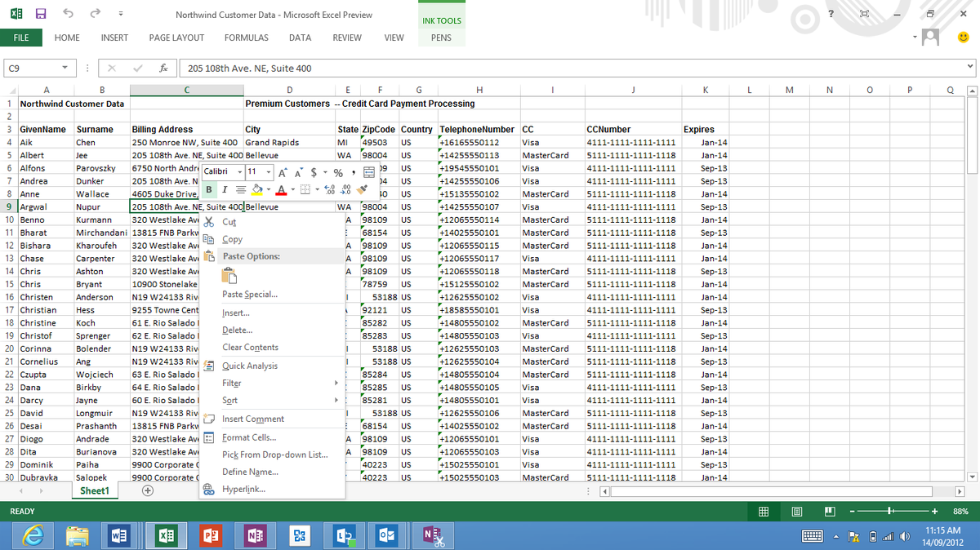Open the Insert Function fx button

tap(164, 68)
